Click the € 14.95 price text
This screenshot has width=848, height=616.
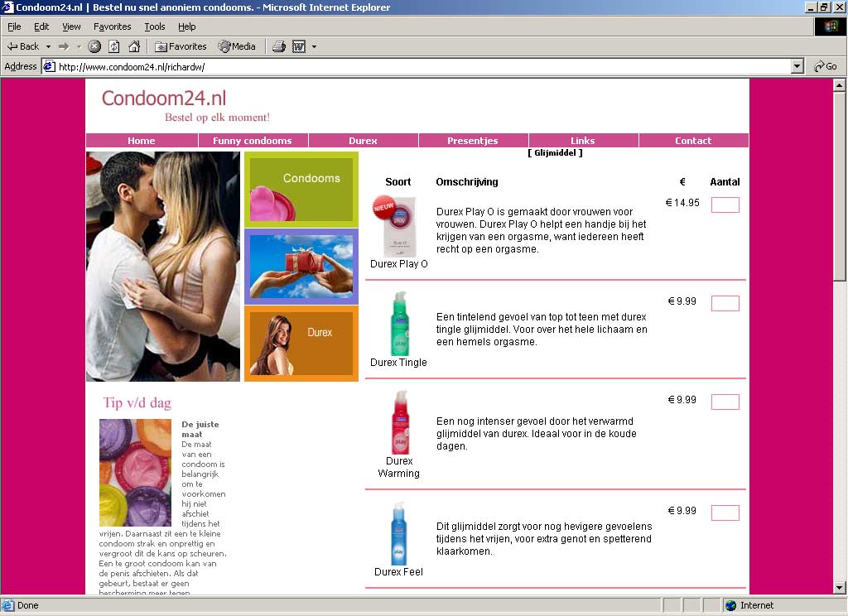click(682, 203)
